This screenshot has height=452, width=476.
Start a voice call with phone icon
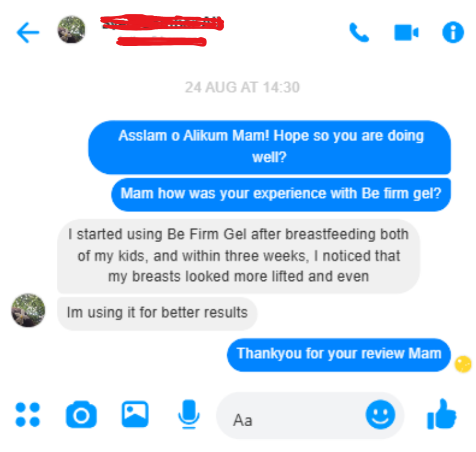pyautogui.click(x=359, y=32)
